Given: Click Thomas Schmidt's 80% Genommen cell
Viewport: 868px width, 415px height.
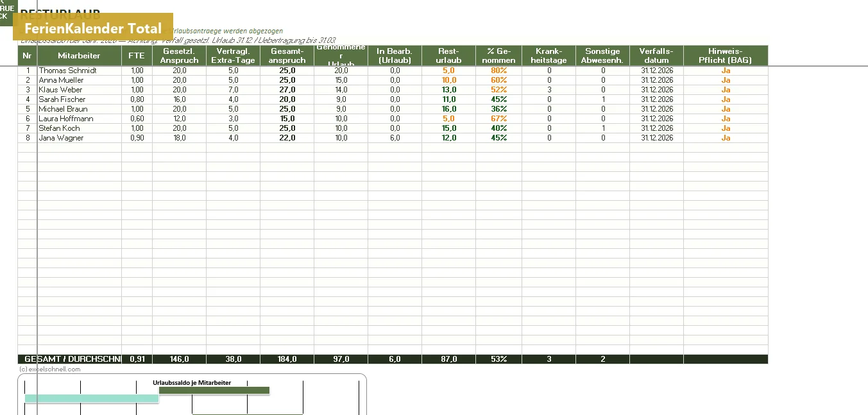Looking at the screenshot, I should (498, 71).
